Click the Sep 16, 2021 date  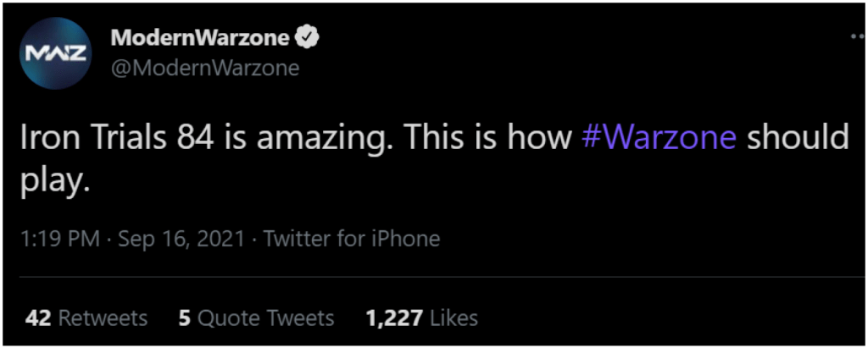pyautogui.click(x=181, y=239)
